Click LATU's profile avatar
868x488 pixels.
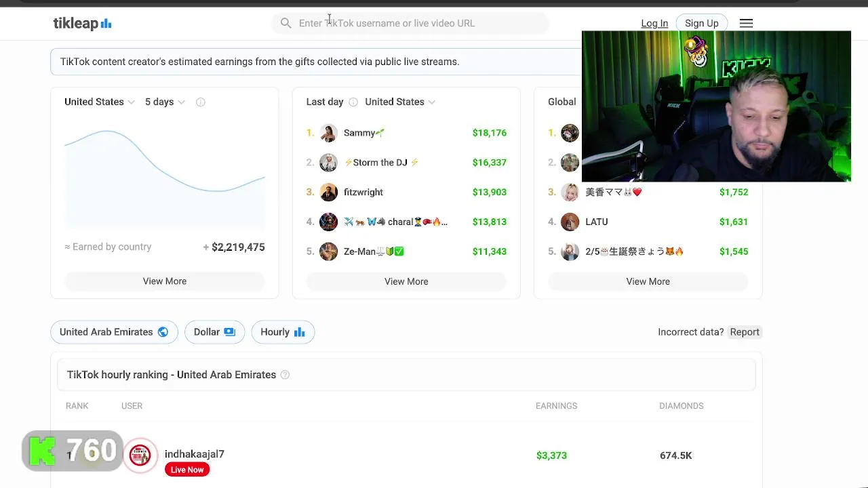(570, 222)
